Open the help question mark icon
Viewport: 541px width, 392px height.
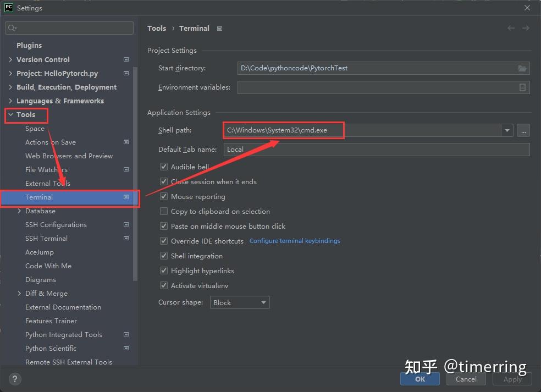[14, 379]
